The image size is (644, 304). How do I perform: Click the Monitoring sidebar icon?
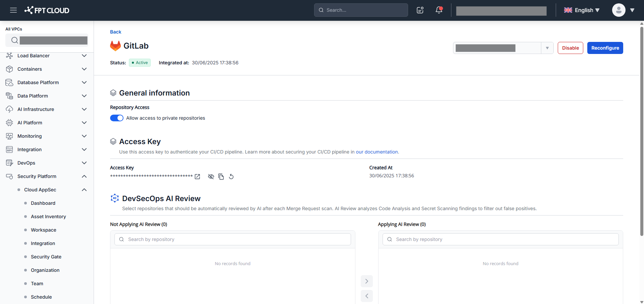click(x=9, y=136)
